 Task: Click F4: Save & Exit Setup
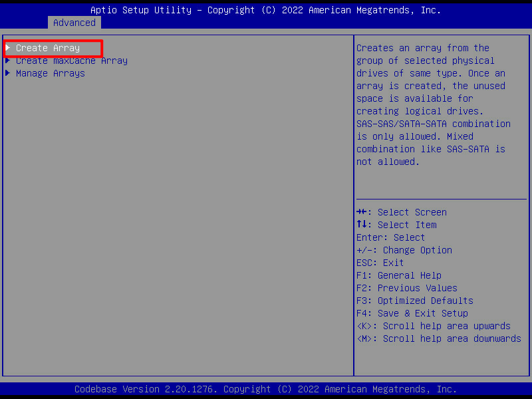[412, 313]
